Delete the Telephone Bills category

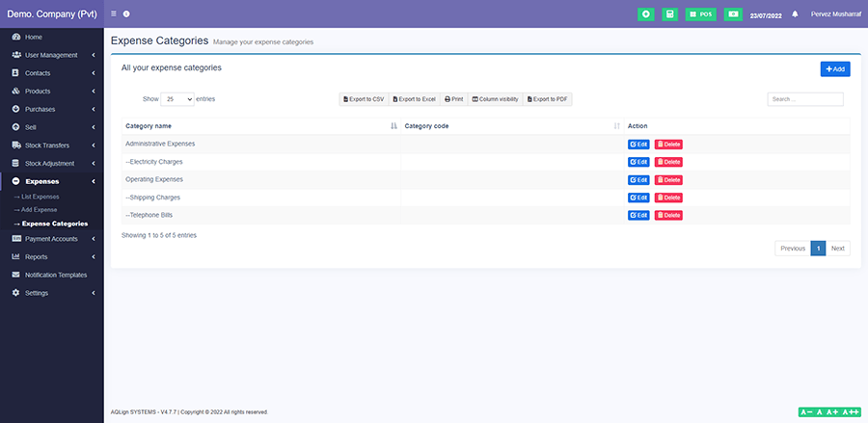(668, 215)
